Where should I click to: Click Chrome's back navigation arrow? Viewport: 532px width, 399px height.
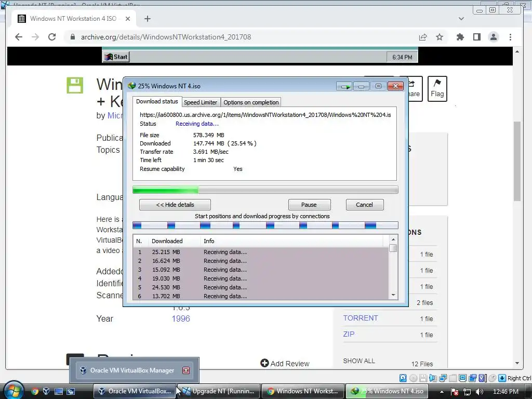point(19,37)
